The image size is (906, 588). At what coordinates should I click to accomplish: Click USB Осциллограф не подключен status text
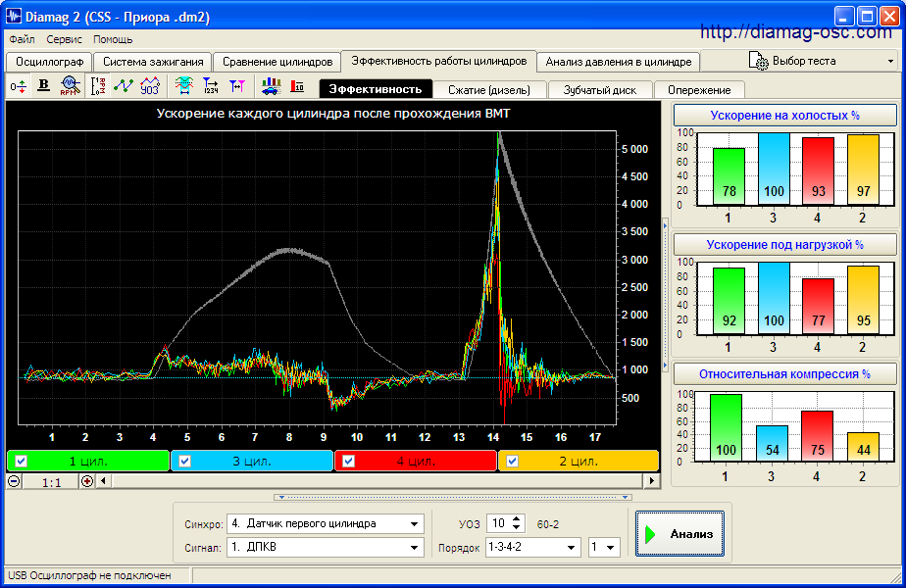coord(89,575)
